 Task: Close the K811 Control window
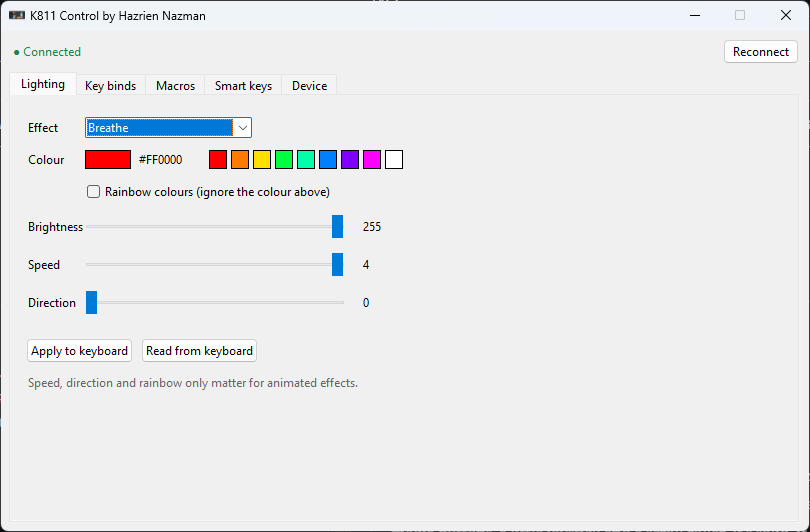tap(786, 15)
